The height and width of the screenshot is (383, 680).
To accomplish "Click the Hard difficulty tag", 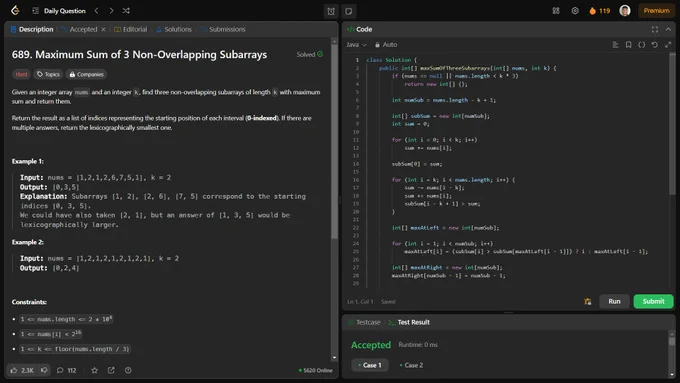I will [21, 74].
